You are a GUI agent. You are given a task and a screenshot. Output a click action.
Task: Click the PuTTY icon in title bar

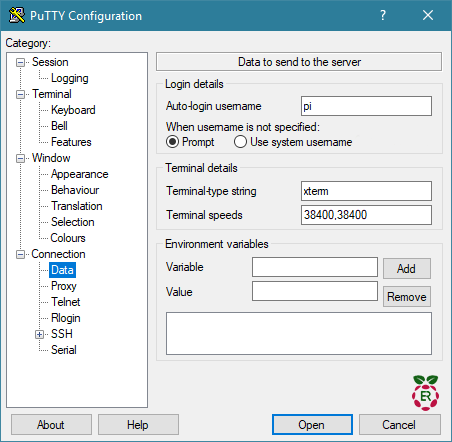click(17, 15)
